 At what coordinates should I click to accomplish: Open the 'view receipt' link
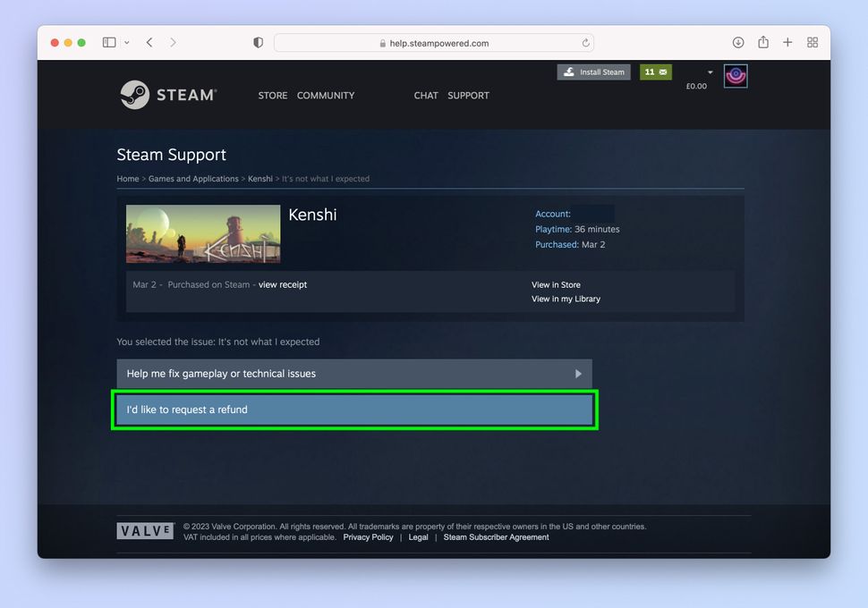(281, 284)
